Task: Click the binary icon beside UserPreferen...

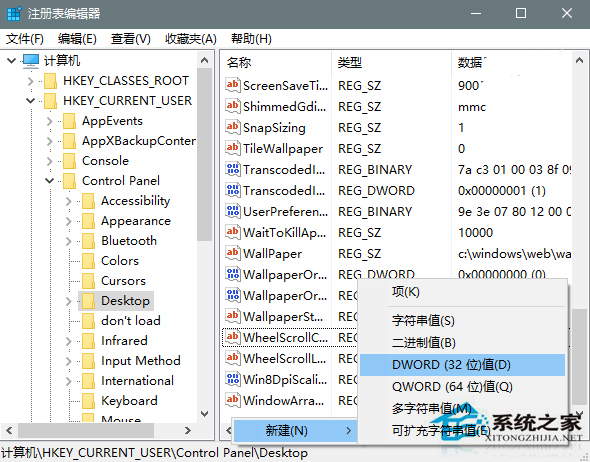Action: 233,211
